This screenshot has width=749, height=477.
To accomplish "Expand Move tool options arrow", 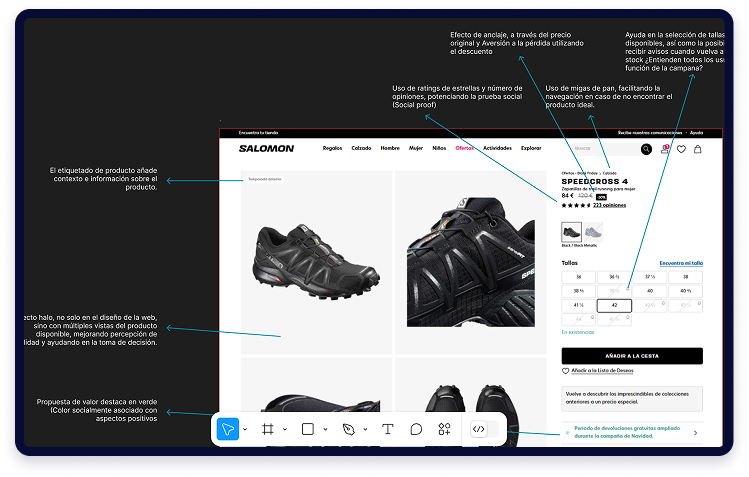I will click(247, 430).
